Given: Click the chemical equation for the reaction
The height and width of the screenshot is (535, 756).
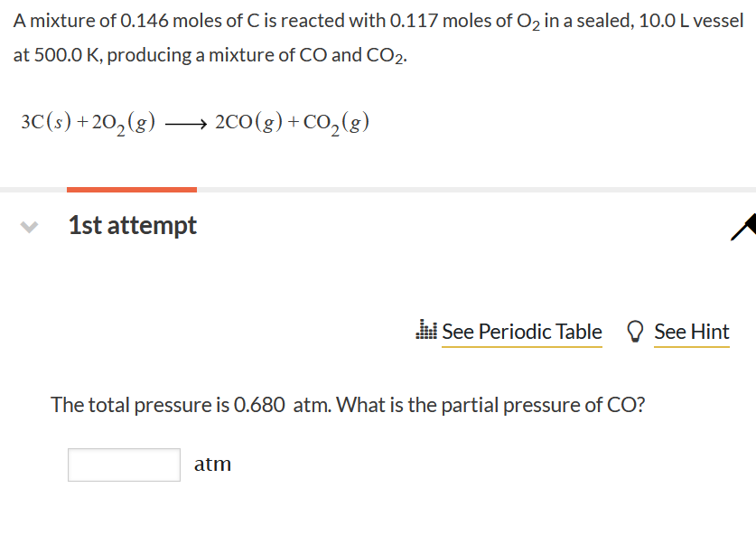Looking at the screenshot, I should [x=194, y=121].
